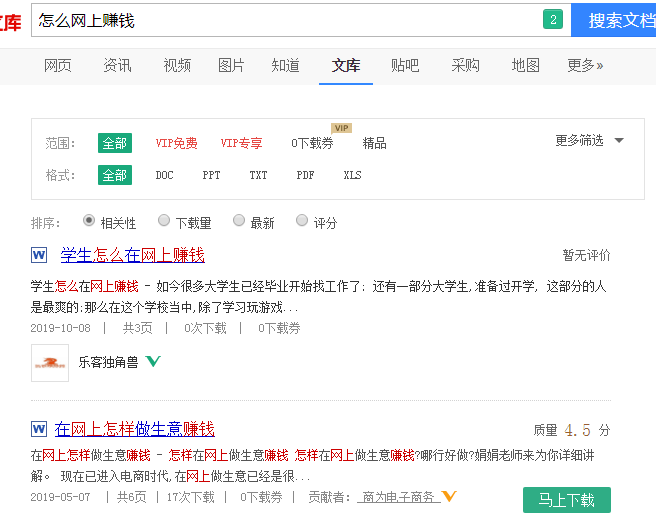Open contributor 商为电子商务 link
The width and height of the screenshot is (656, 526).
click(399, 497)
